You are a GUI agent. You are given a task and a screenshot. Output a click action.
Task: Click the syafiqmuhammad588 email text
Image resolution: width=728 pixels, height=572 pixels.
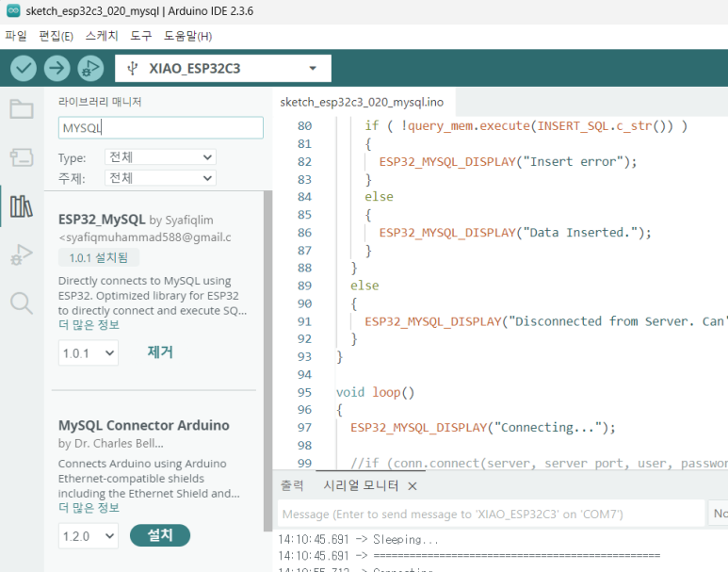point(145,237)
